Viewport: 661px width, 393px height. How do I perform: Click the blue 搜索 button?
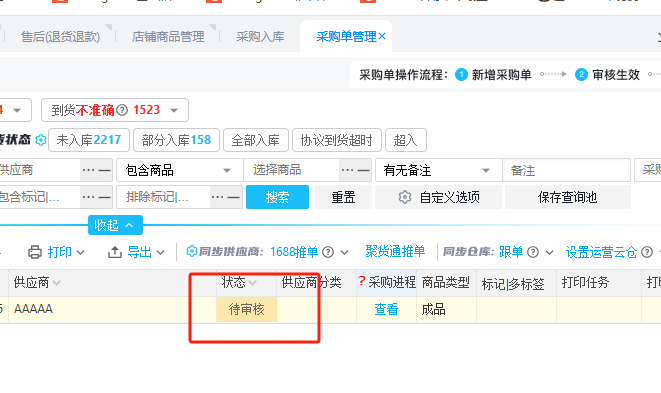[x=277, y=197]
